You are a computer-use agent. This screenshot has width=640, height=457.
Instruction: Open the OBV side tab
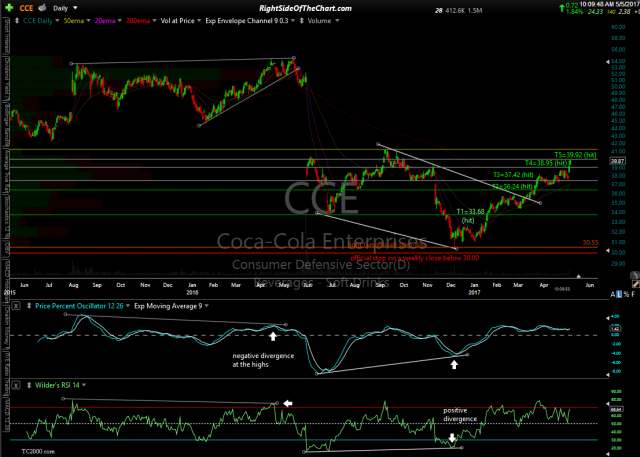point(7,248)
